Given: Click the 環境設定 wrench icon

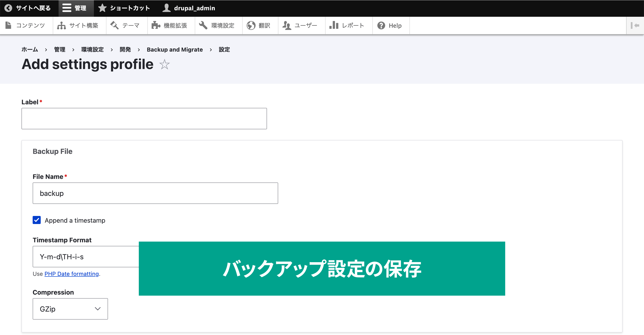Looking at the screenshot, I should [x=203, y=25].
